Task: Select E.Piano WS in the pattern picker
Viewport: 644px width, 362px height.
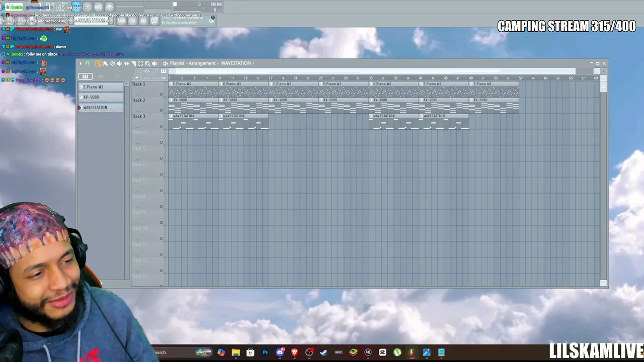Action: tap(101, 87)
